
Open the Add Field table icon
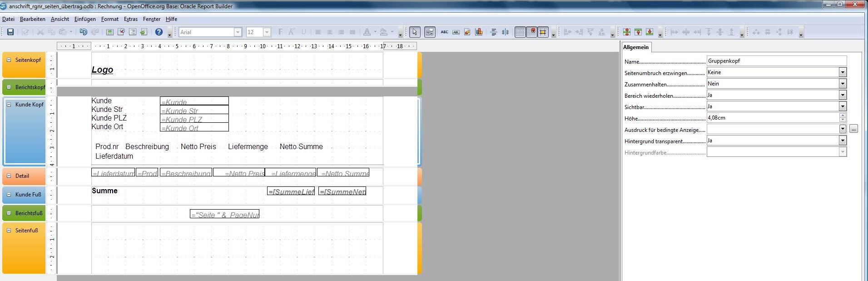pyautogui.click(x=109, y=32)
